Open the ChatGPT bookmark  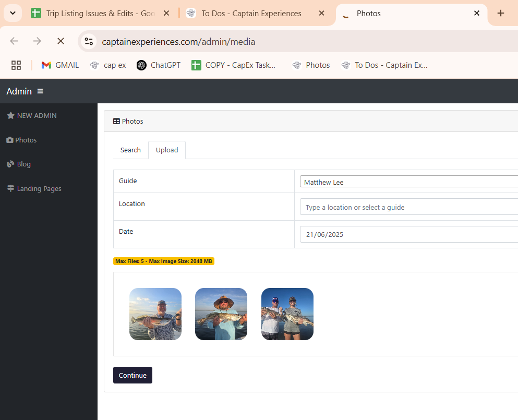pos(159,65)
